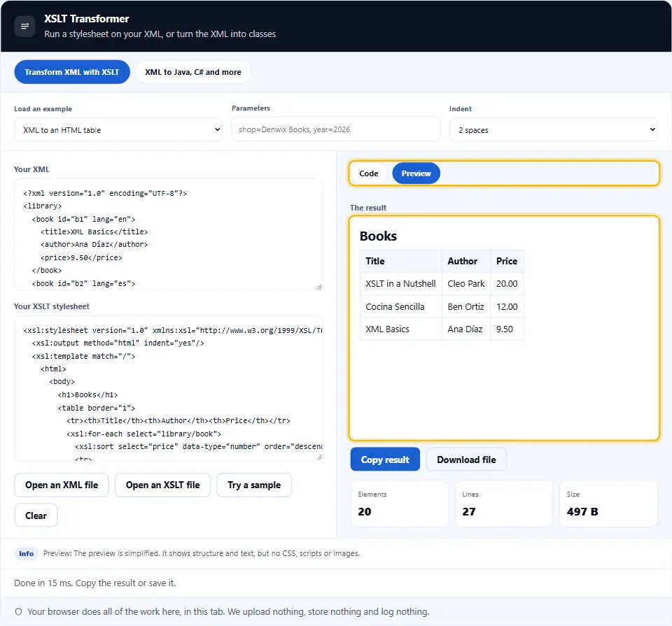Viewport: 672px width, 626px height.
Task: Click the Done in 15 ms status text
Action: [94, 583]
